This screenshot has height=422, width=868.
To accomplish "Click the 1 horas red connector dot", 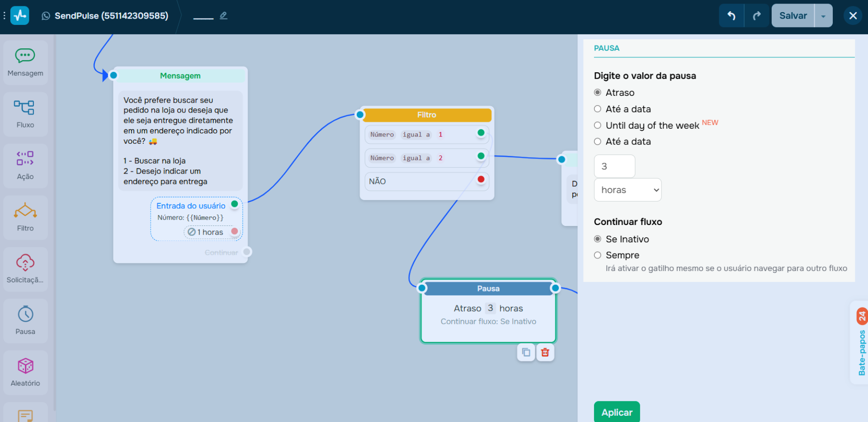I will tap(235, 231).
